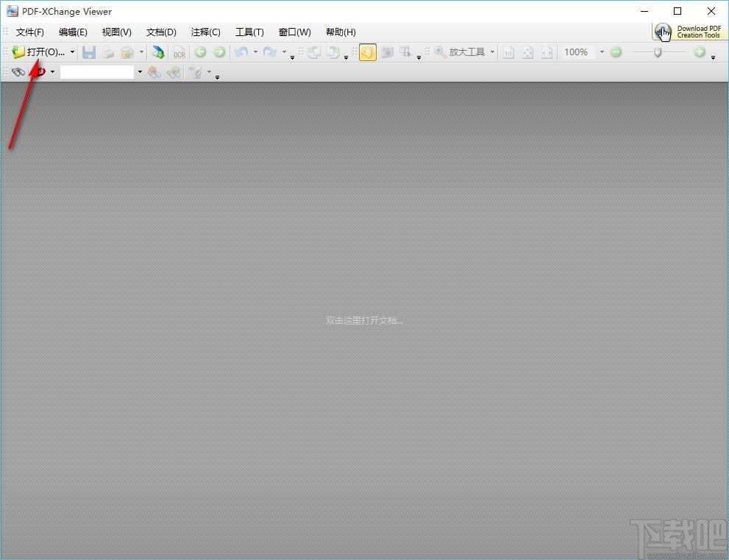The height and width of the screenshot is (560, 729).
Task: Open the 工具(T) menu
Action: pos(249,32)
